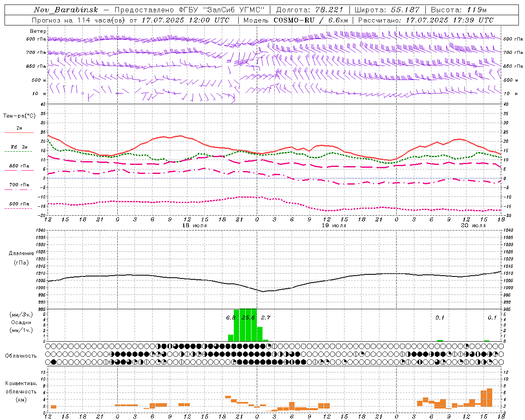Click the Прогноз на 114 часа(ов) text
Screen dimensions: 525x420
tap(79, 20)
